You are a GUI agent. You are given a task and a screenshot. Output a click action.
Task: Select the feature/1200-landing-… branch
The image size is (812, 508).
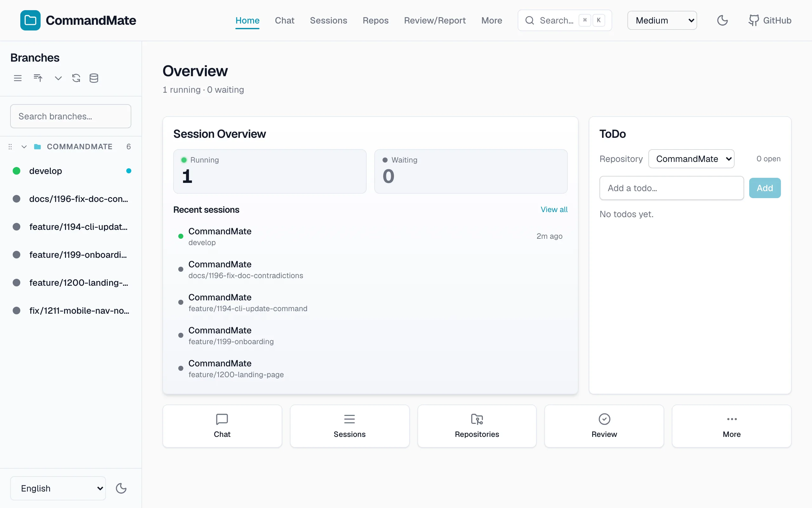pos(71,283)
